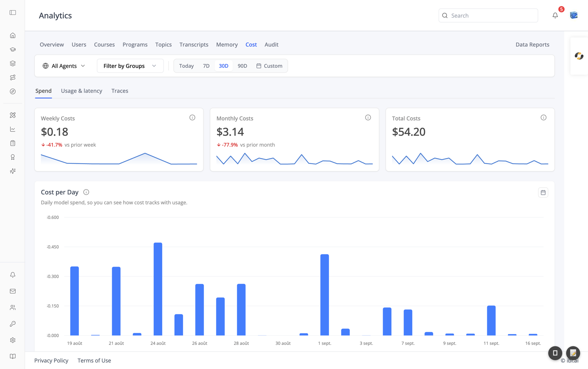Viewport: 588px width, 369px height.
Task: Open the award badge sidebar icon
Action: 13,157
